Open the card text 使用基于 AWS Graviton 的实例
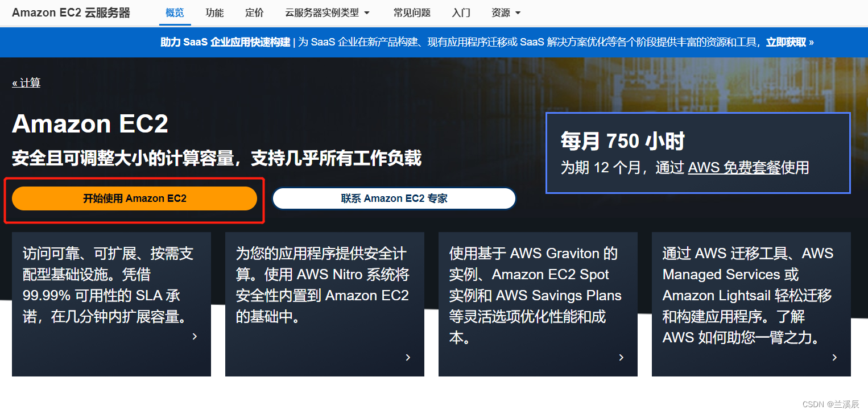Image resolution: width=868 pixels, height=414 pixels. (535, 296)
